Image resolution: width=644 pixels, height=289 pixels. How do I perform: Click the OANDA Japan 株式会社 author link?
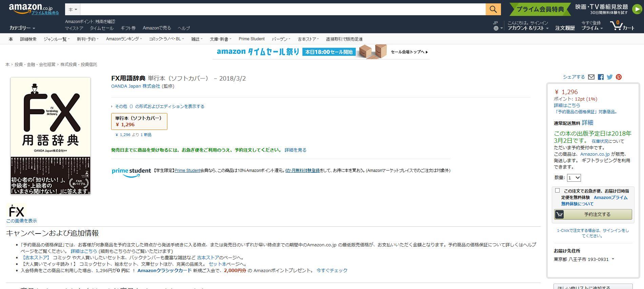coord(136,86)
